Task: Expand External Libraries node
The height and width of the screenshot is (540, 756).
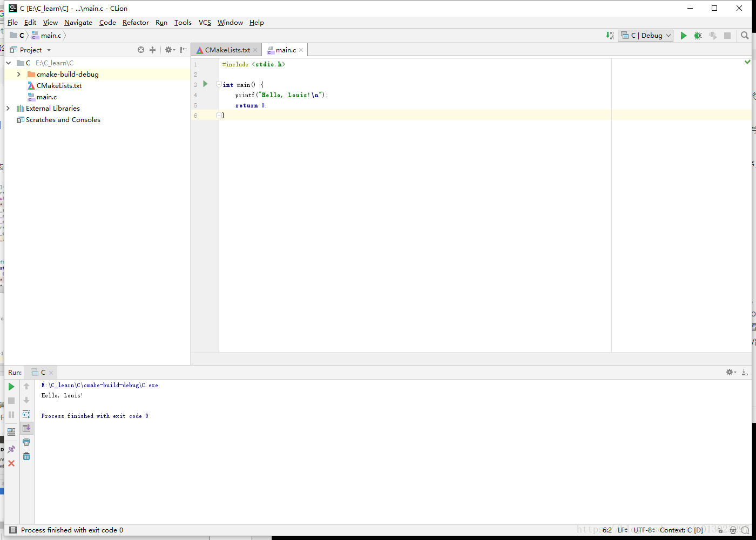Action: (x=8, y=109)
